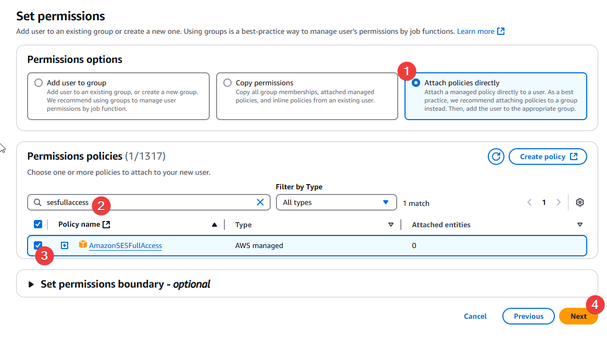This screenshot has height=364, width=607.
Task: Expand Set permissions boundary section
Action: point(31,284)
